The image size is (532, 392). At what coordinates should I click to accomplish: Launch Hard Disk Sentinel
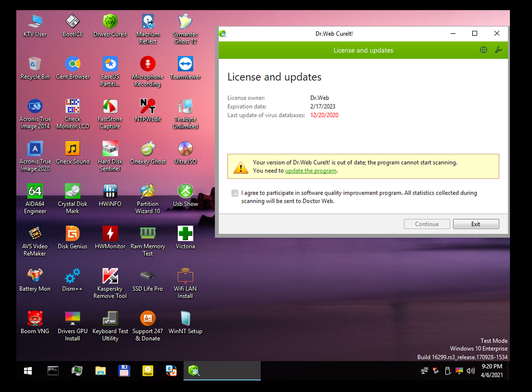pos(110,156)
